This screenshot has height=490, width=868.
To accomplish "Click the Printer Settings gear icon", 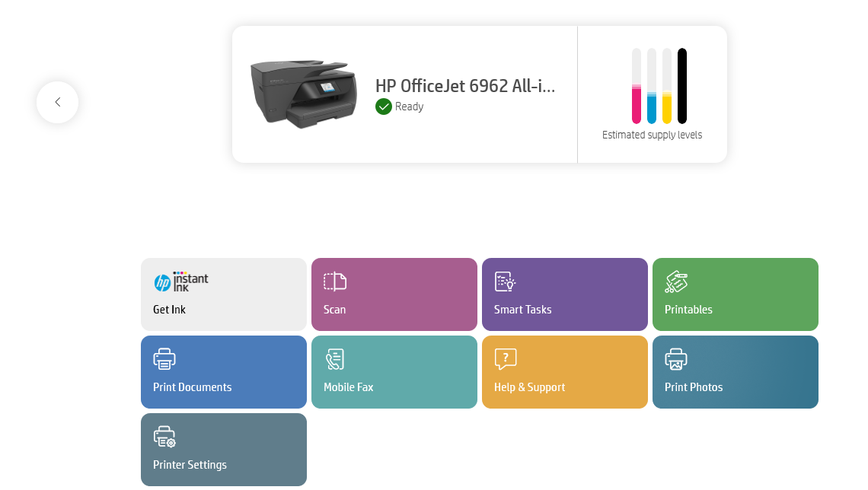I will (x=163, y=437).
